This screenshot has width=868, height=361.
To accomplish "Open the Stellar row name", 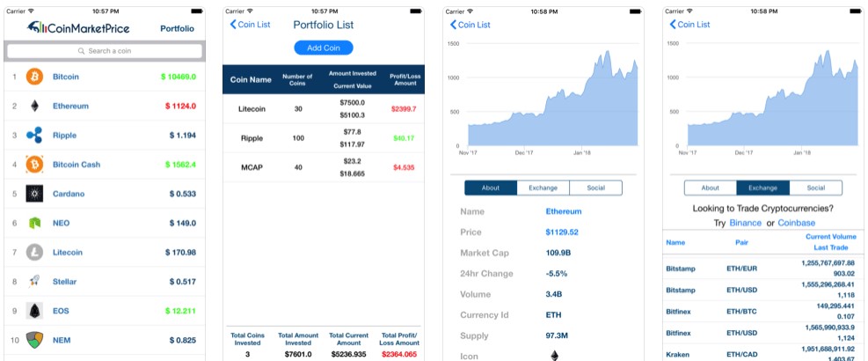I will (65, 282).
